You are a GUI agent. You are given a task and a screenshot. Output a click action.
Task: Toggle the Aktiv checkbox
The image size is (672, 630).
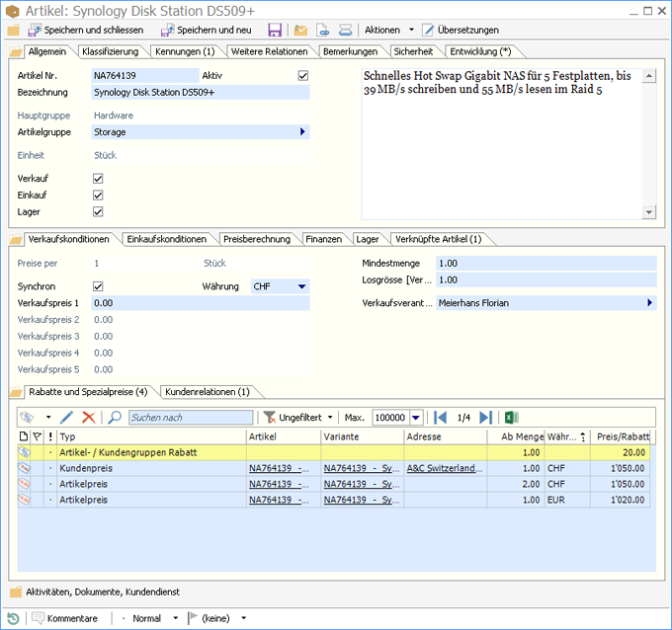pyautogui.click(x=303, y=76)
